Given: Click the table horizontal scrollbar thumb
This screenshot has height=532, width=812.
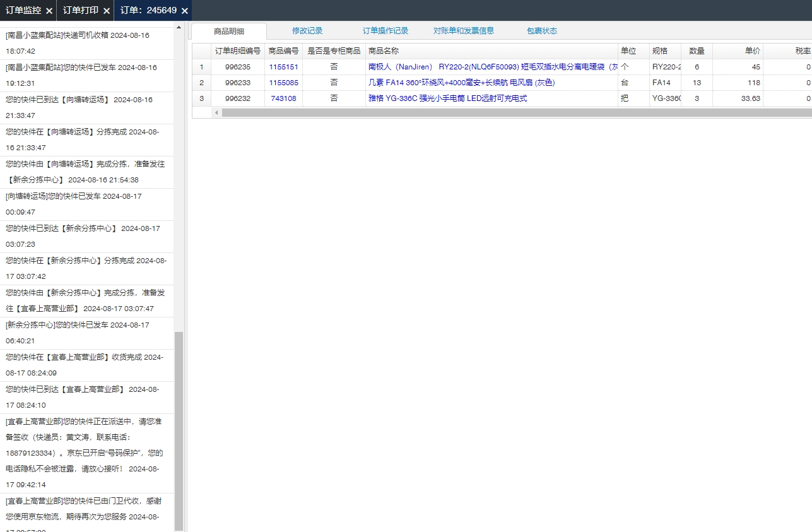Looking at the screenshot, I should pos(517,112).
